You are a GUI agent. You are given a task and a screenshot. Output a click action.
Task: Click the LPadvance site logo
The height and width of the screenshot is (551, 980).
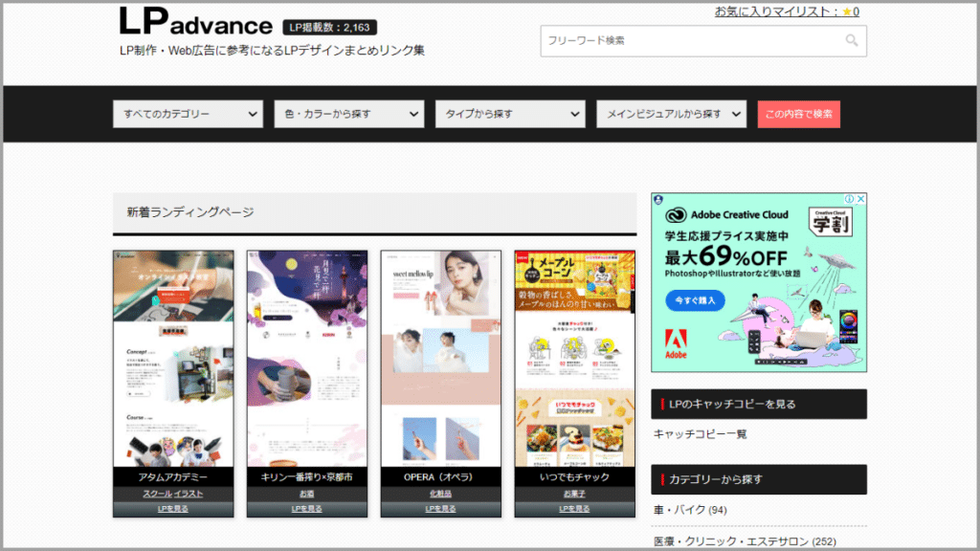195,22
